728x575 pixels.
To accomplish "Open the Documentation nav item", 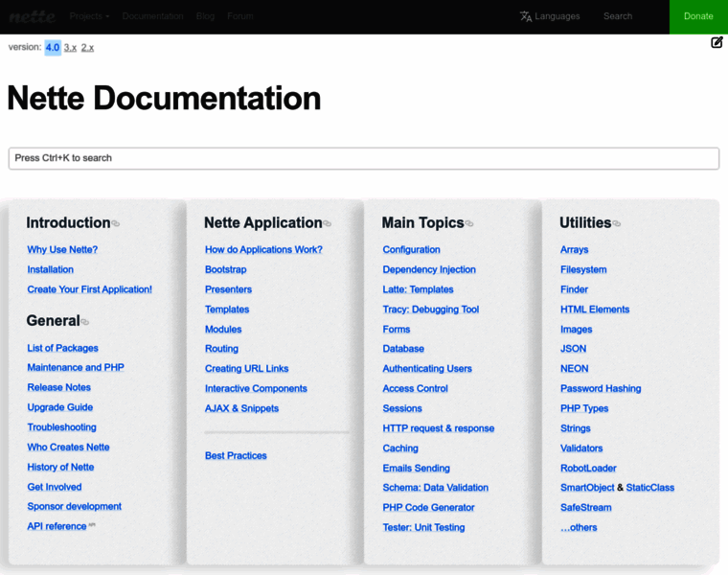I will pos(152,16).
